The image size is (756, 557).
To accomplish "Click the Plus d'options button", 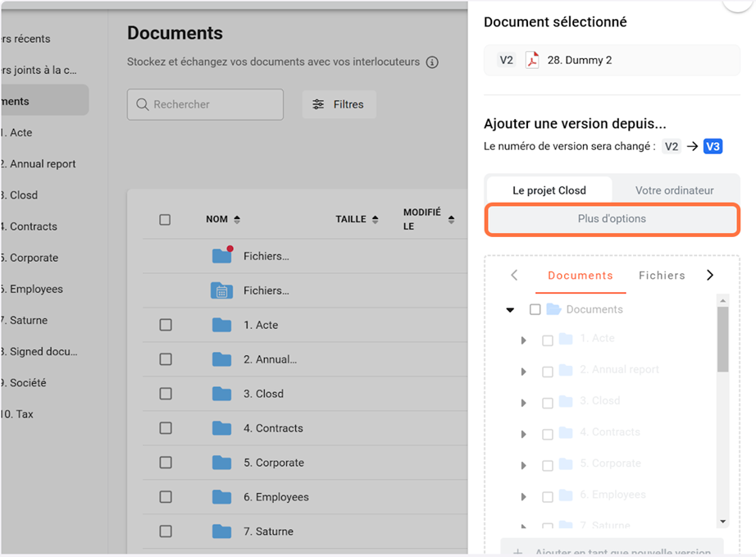I will click(x=612, y=219).
